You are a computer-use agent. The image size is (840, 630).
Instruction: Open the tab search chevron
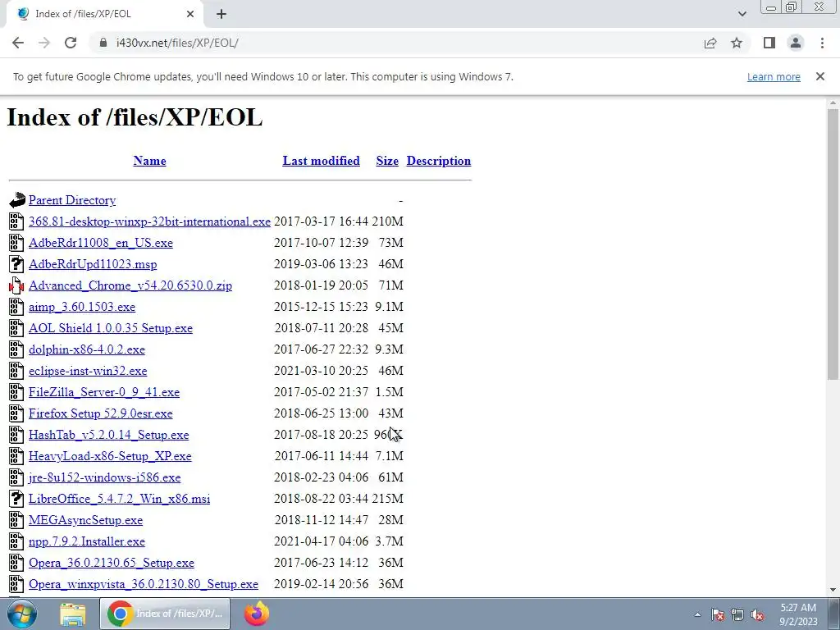click(742, 14)
